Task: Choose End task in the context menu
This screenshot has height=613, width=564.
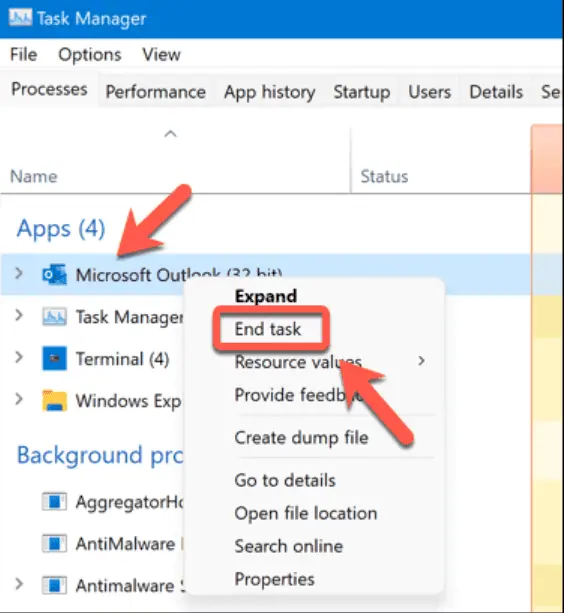Action: (x=268, y=329)
